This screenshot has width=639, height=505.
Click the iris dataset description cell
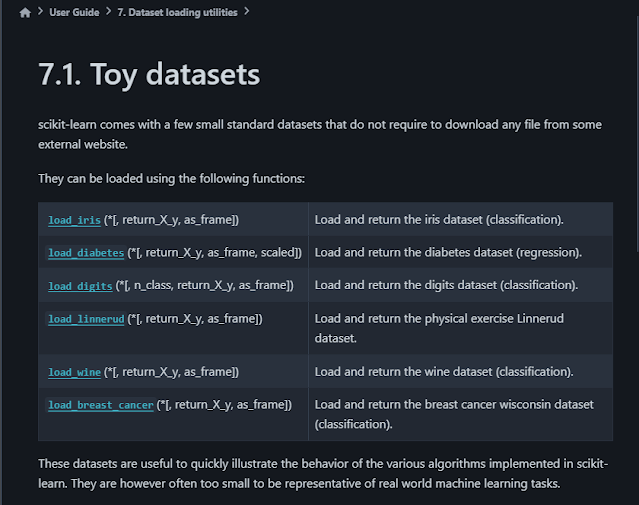click(439, 219)
